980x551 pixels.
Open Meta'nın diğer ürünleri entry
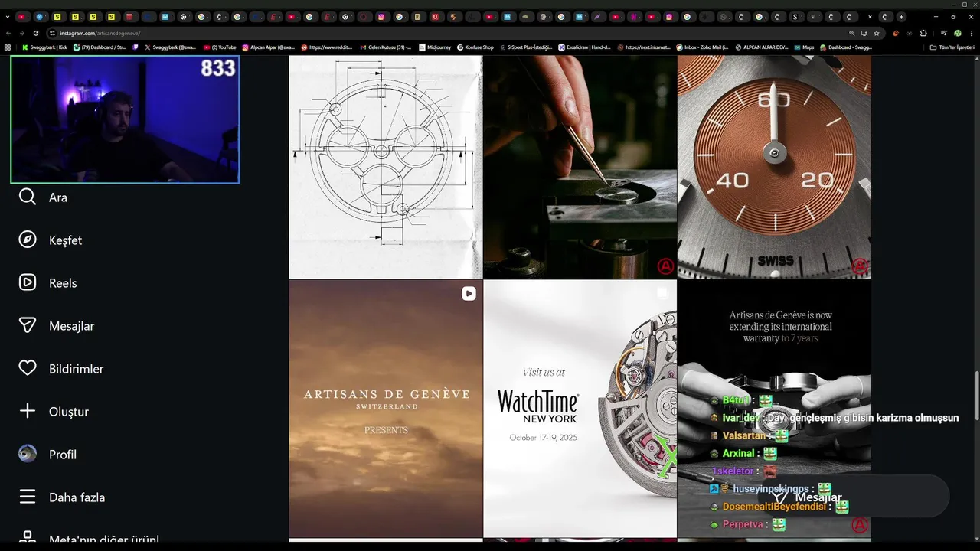pyautogui.click(x=89, y=539)
